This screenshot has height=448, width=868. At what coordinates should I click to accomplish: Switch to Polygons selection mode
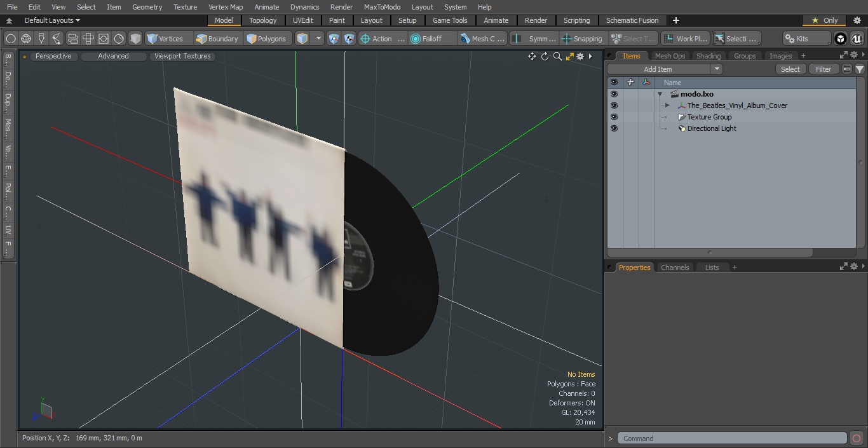click(267, 39)
